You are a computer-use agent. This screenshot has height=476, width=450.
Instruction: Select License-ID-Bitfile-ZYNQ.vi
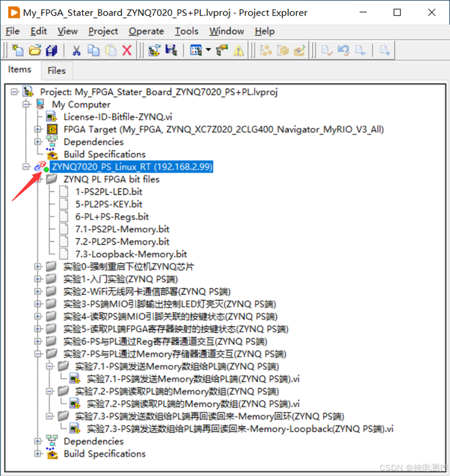point(118,117)
